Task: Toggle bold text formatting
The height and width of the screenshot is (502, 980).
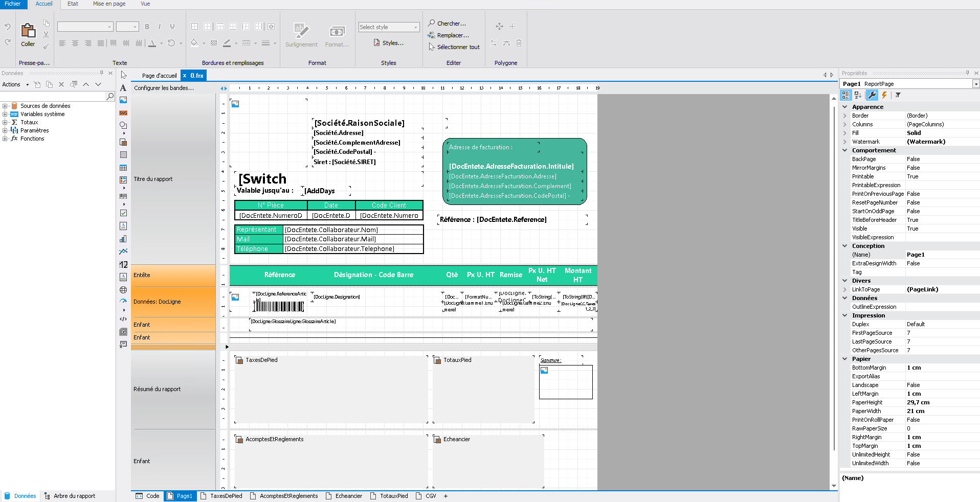Action: 147,27
